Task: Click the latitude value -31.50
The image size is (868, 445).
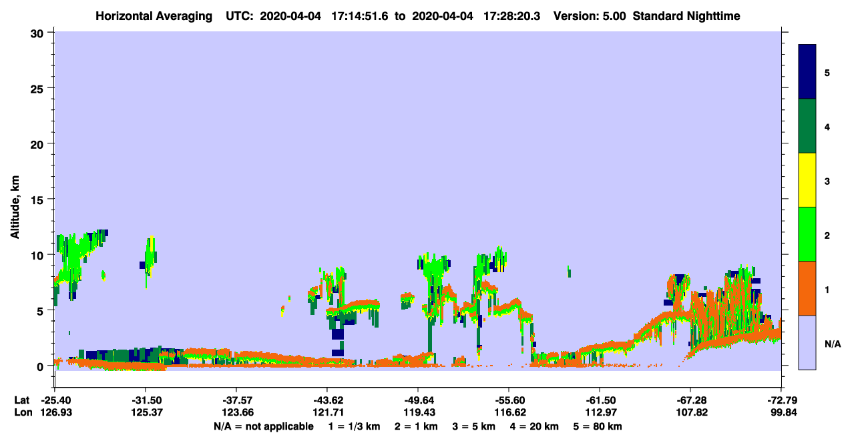Action: pyautogui.click(x=146, y=400)
